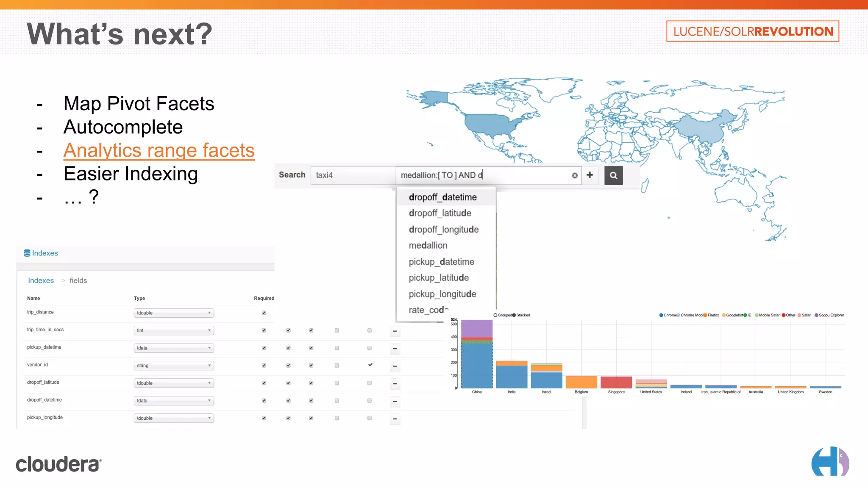Click the Singapore bar in the chart

click(x=616, y=382)
